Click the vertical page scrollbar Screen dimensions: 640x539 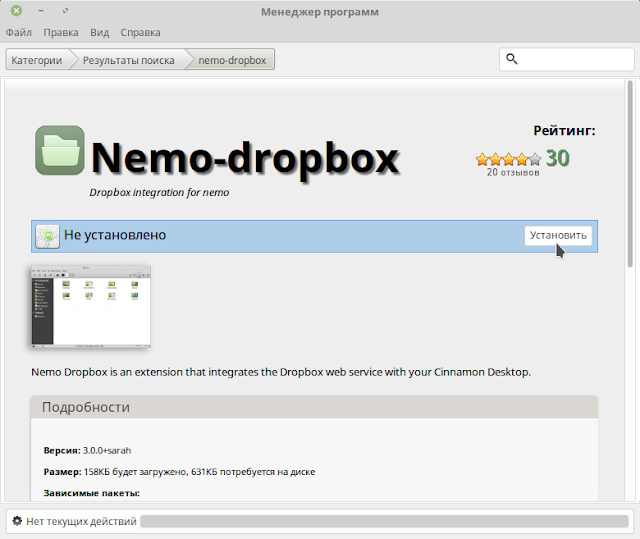point(630,173)
